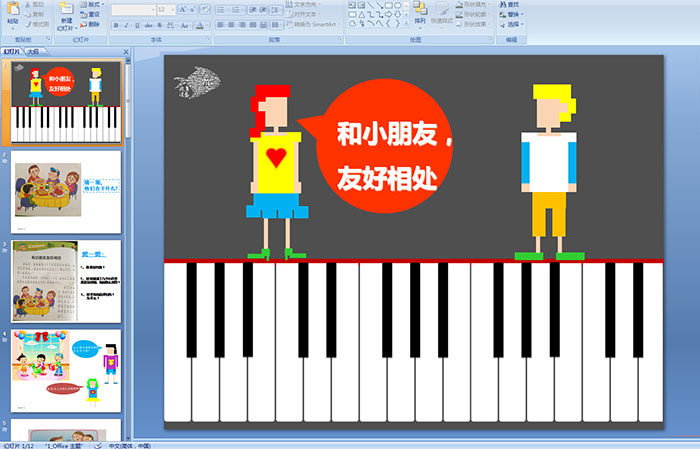Click Replace (替换) button
This screenshot has width=700, height=449.
coord(509,14)
